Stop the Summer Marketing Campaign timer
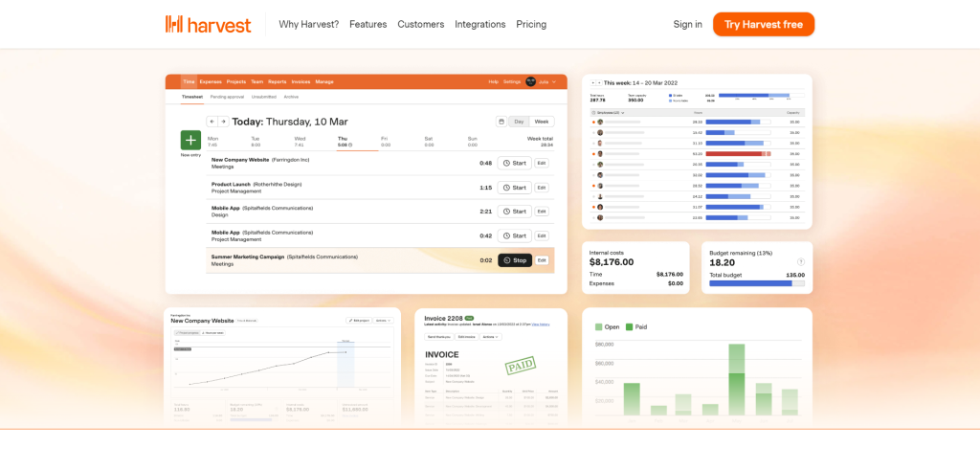This screenshot has width=980, height=470. 514,260
